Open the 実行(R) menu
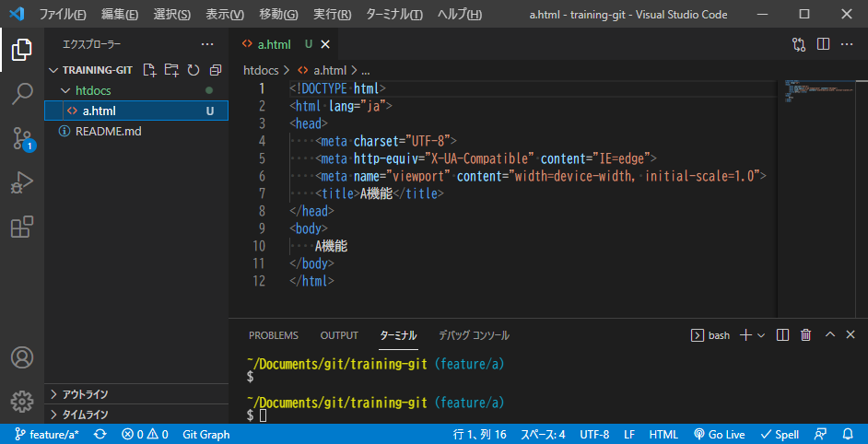The height and width of the screenshot is (444, 868). point(332,15)
